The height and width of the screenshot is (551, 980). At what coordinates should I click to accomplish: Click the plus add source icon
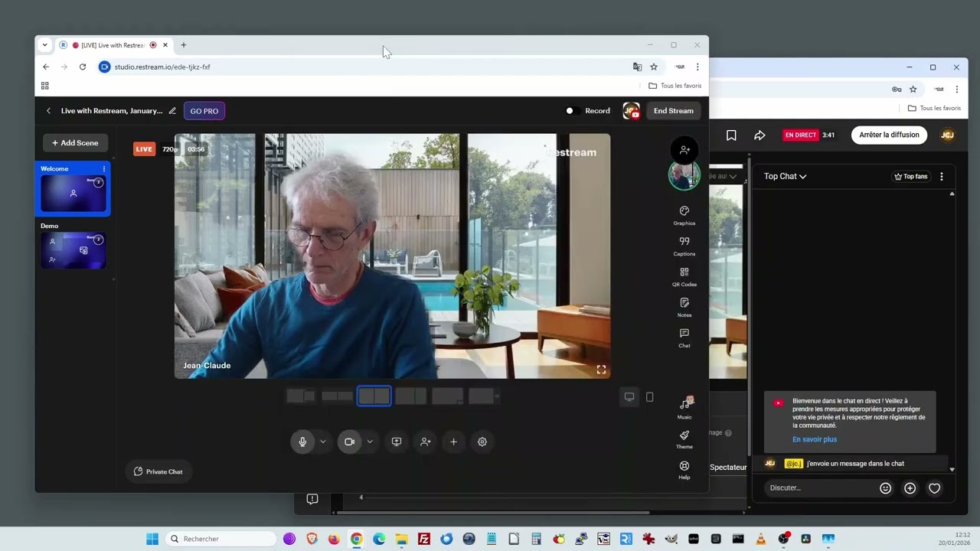pyautogui.click(x=453, y=442)
